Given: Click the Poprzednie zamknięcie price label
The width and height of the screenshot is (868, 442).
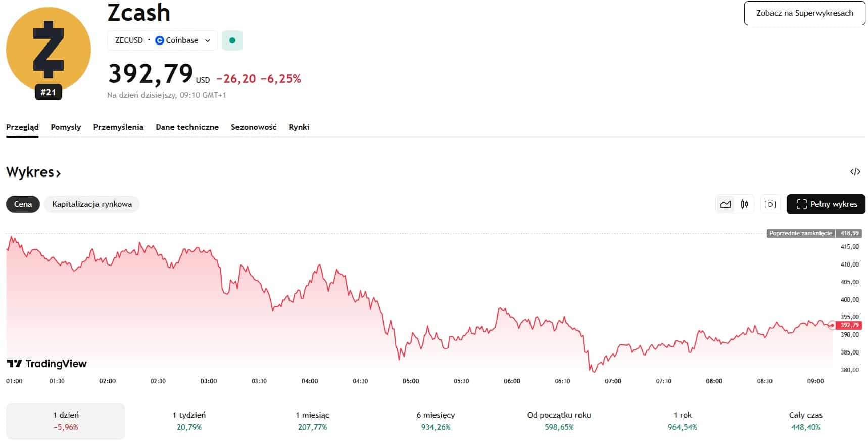Looking at the screenshot, I should (x=800, y=233).
